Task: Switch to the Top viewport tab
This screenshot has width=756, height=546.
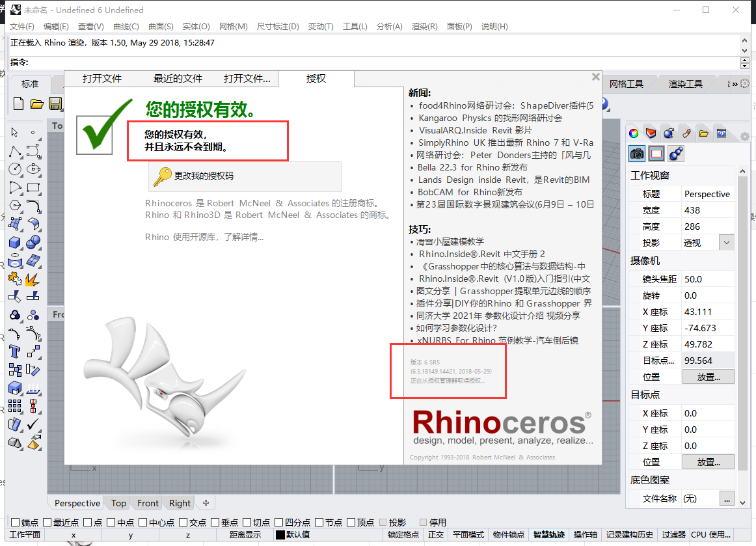Action: pyautogui.click(x=118, y=503)
